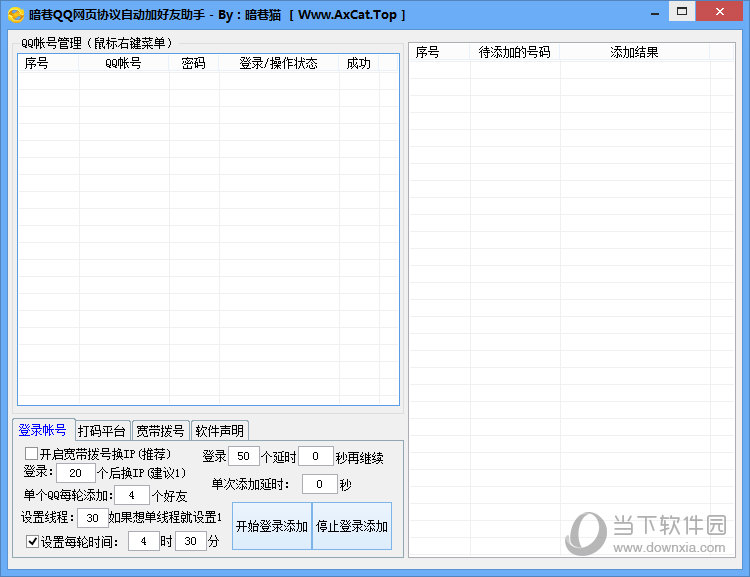Select the 登录帐号 tab
This screenshot has height=577, width=750.
pyautogui.click(x=43, y=430)
